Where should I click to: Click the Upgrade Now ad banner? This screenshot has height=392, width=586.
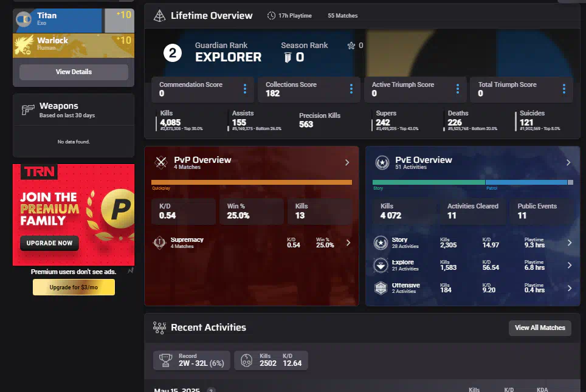pyautogui.click(x=49, y=243)
